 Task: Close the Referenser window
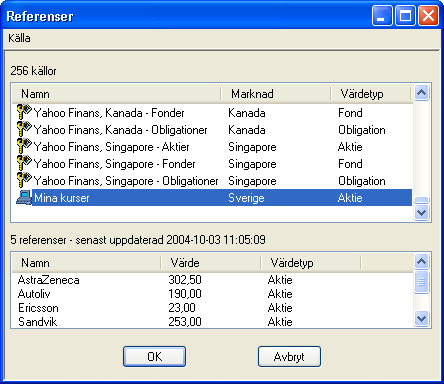(428, 15)
